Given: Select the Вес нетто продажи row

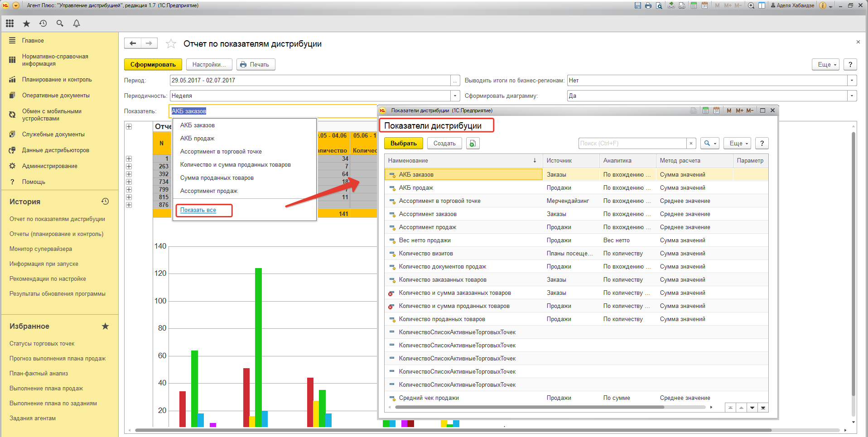Looking at the screenshot, I should 576,240.
